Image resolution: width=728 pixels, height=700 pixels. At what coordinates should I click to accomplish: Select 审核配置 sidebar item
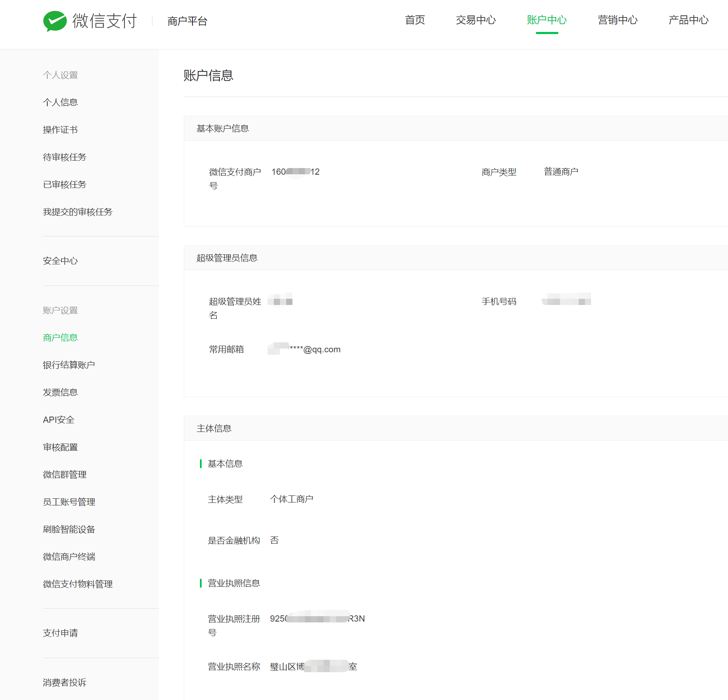coord(61,447)
